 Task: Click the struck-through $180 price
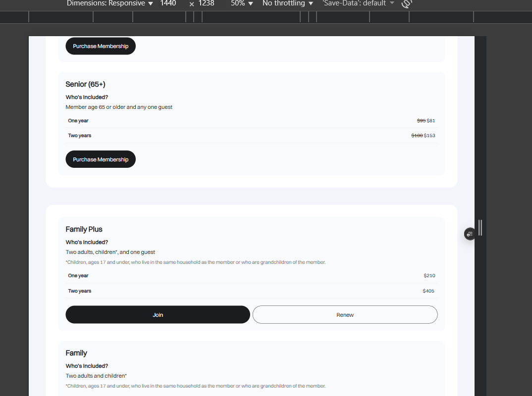pyautogui.click(x=417, y=136)
